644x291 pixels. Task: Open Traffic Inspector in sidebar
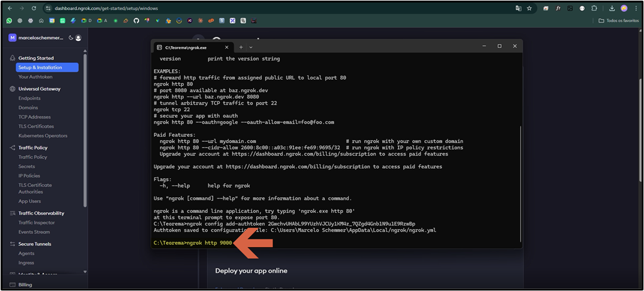click(x=37, y=223)
